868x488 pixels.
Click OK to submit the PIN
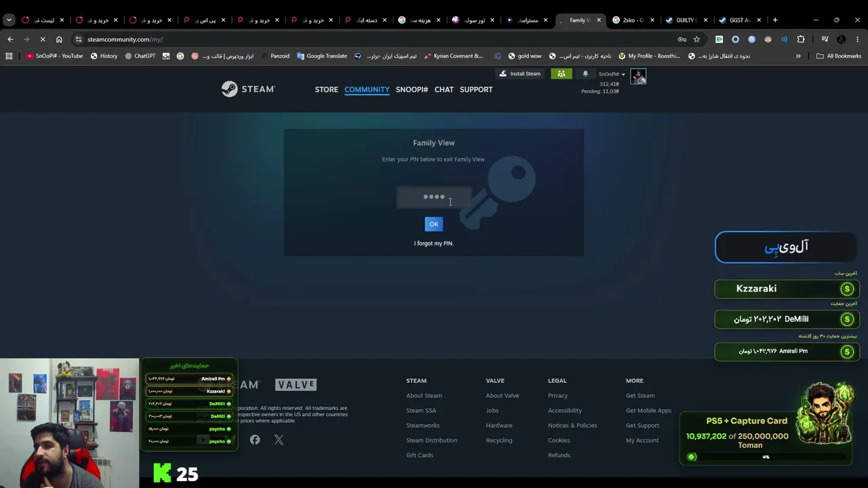(434, 224)
